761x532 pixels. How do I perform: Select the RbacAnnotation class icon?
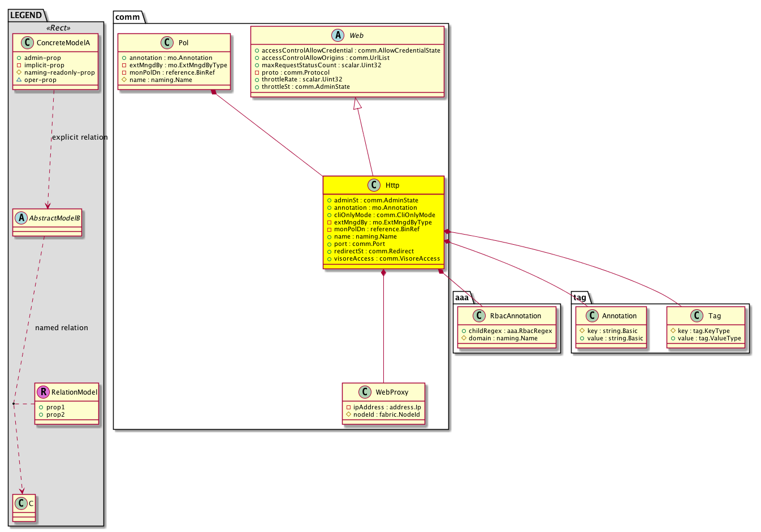tap(478, 316)
